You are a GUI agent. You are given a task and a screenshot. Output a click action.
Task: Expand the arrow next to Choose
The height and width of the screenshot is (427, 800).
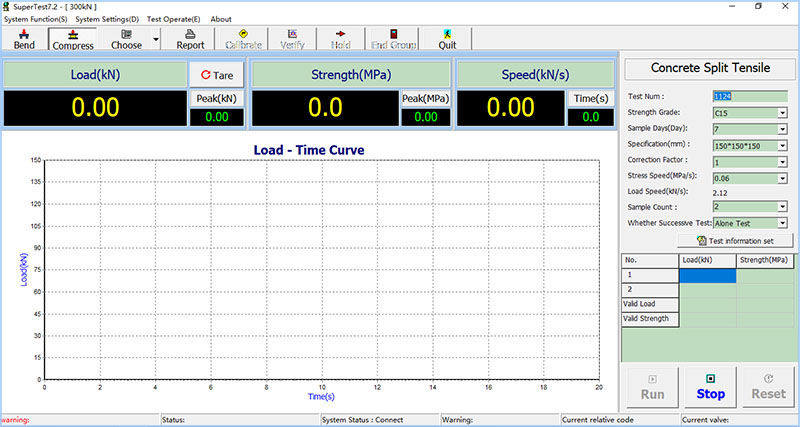[156, 39]
